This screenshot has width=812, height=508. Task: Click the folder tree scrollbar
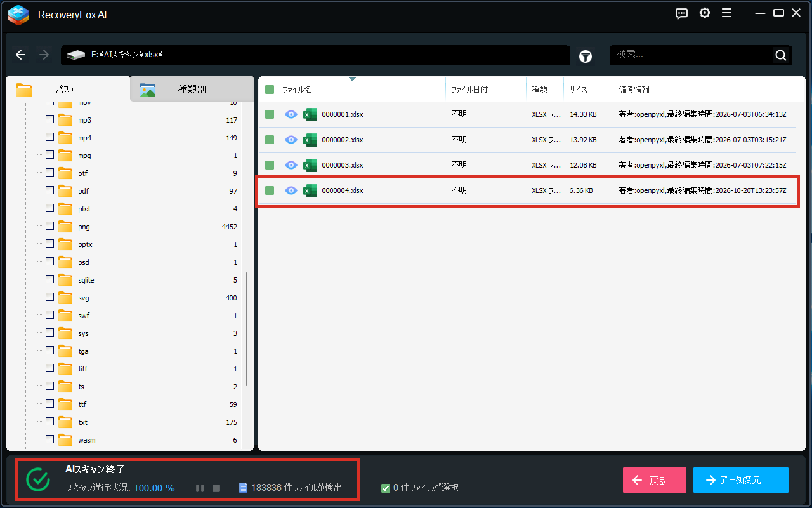pos(246,329)
